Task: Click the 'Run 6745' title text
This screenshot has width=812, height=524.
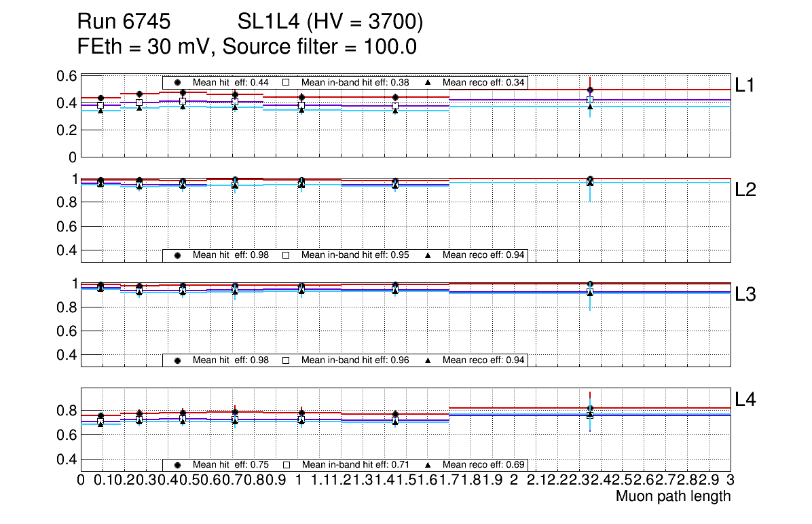Action: pos(123,23)
